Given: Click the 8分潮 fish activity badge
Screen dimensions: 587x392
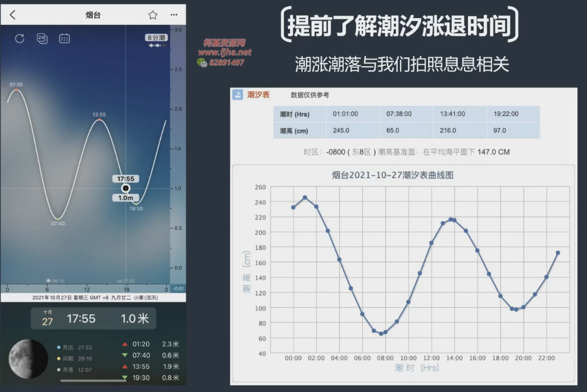Looking at the screenshot, I should coord(156,38).
